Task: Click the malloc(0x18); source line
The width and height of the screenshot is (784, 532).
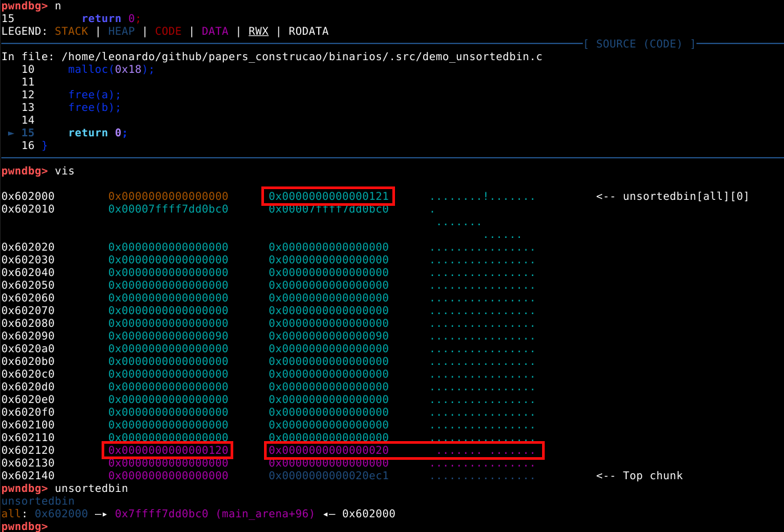Action: 111,70
